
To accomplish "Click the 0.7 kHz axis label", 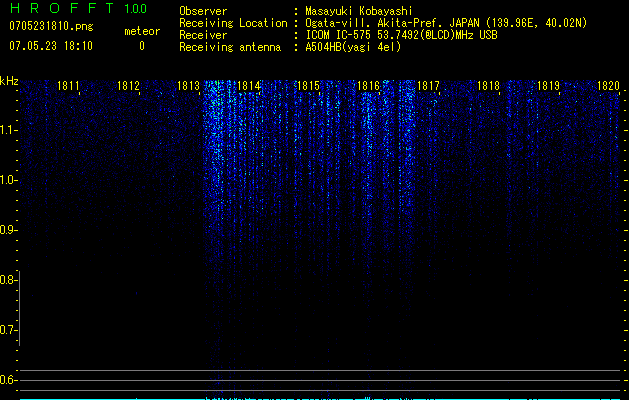I will 8,330.
